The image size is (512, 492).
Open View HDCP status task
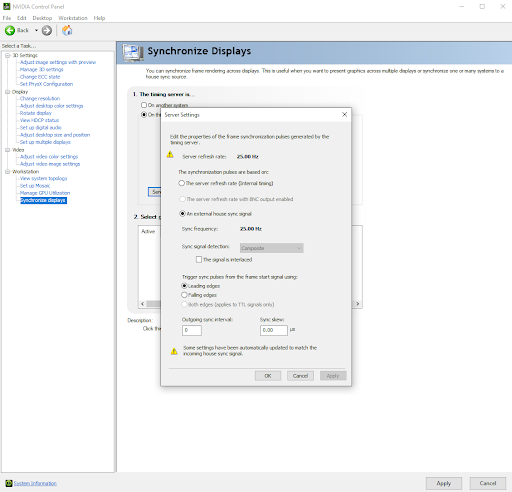pos(39,120)
